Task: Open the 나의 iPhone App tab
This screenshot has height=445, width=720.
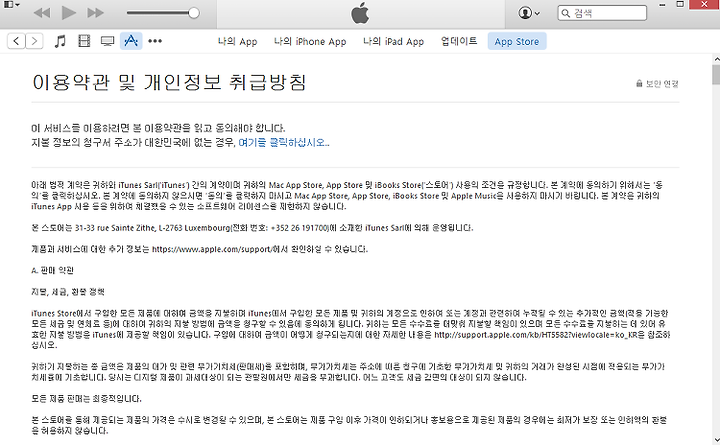Action: click(x=310, y=41)
